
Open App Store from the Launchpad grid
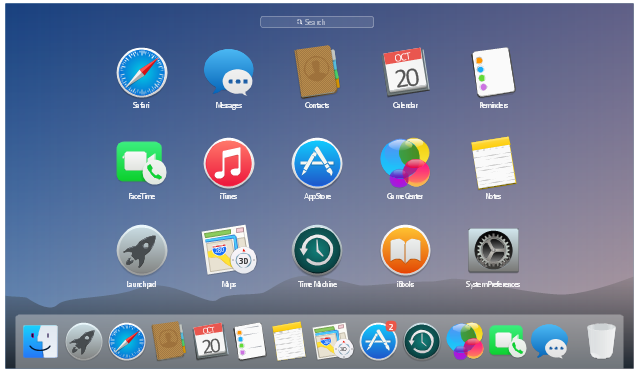coord(317,163)
